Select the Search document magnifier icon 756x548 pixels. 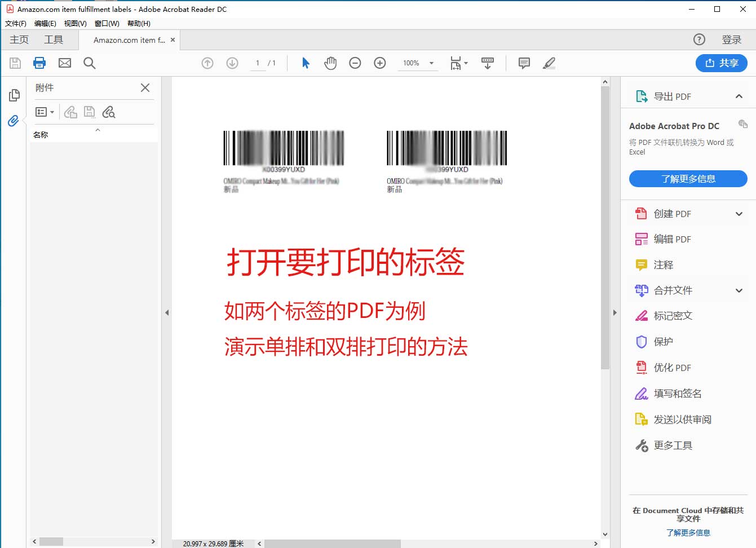89,63
